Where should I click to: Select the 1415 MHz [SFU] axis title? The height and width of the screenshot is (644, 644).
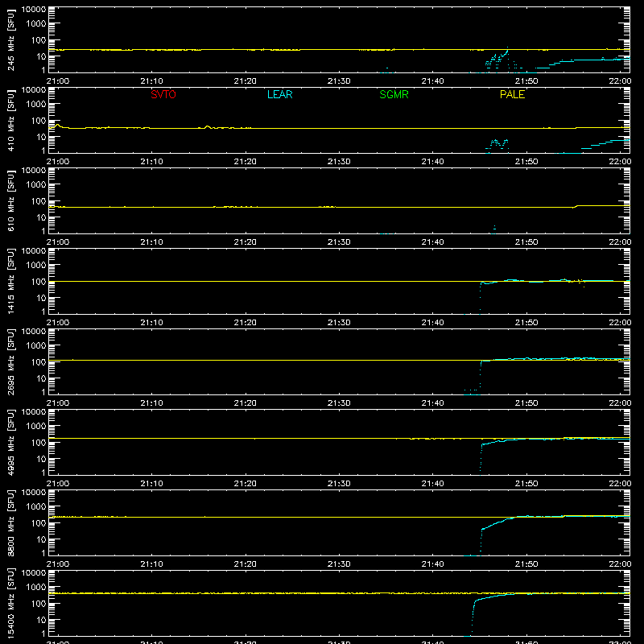click(x=10, y=281)
